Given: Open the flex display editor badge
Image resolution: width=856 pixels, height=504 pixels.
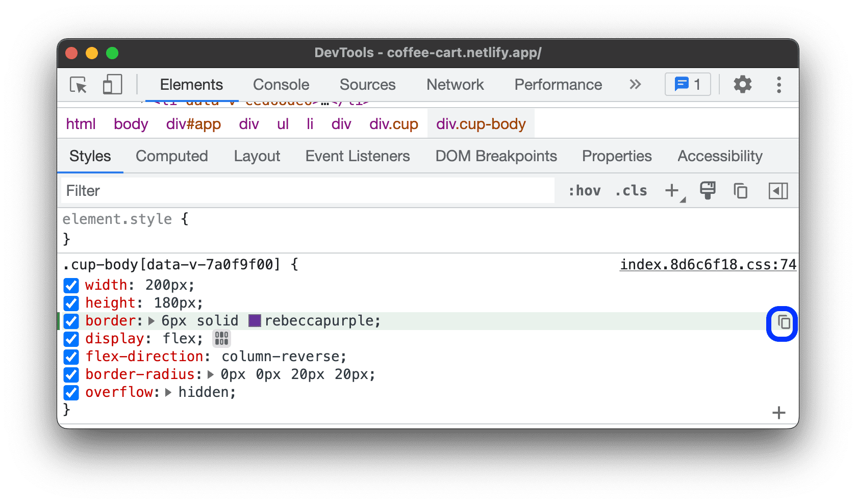Looking at the screenshot, I should pyautogui.click(x=221, y=338).
